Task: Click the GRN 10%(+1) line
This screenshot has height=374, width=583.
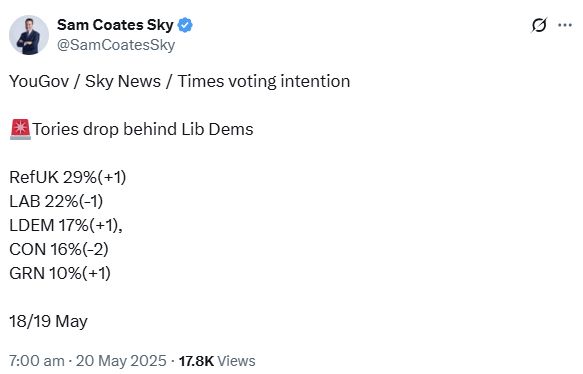Action: (60, 273)
